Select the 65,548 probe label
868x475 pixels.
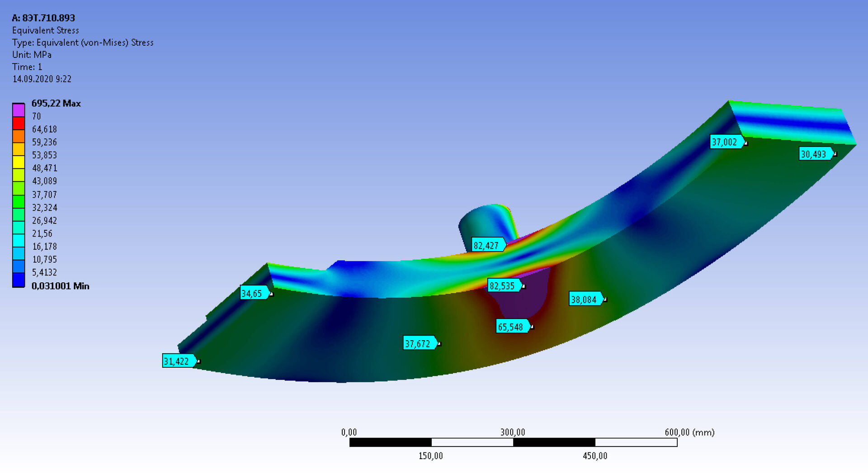[514, 327]
